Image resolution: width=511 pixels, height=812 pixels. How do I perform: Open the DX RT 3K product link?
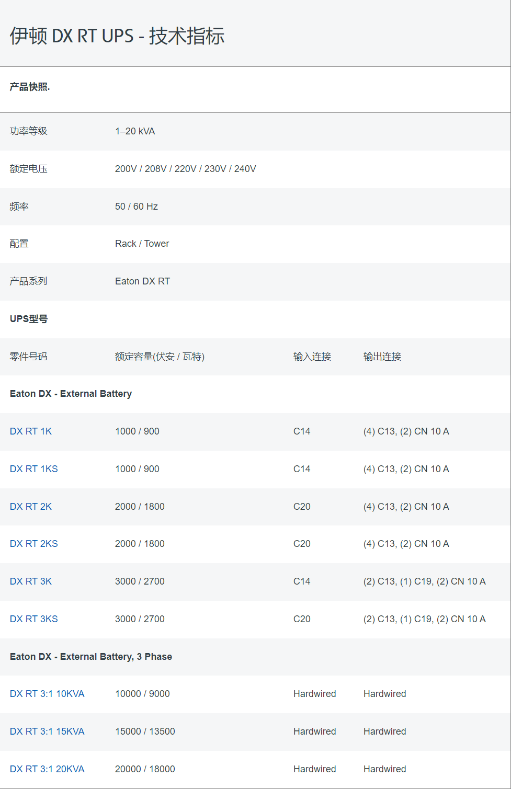(x=31, y=581)
